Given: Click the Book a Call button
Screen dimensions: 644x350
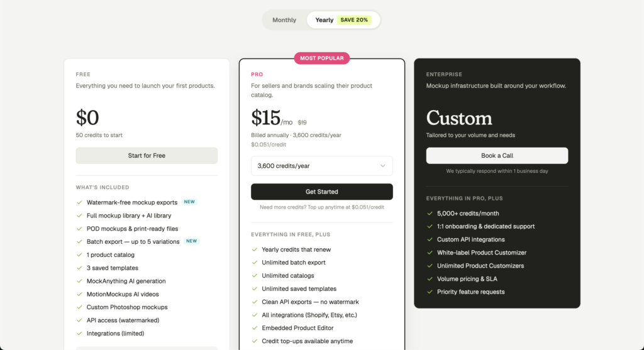Looking at the screenshot, I should pos(497,155).
